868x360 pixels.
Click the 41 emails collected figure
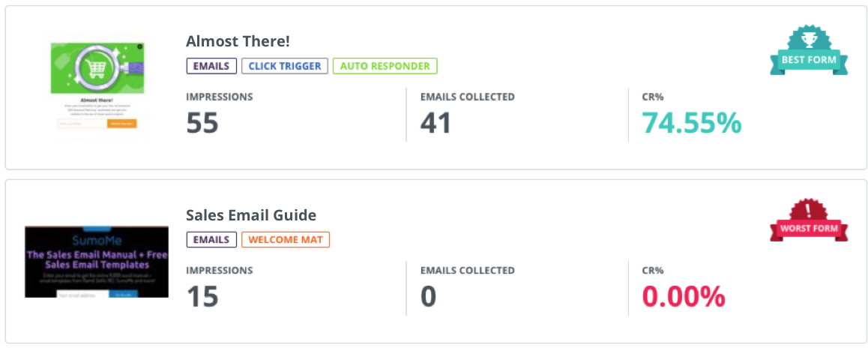(x=436, y=124)
